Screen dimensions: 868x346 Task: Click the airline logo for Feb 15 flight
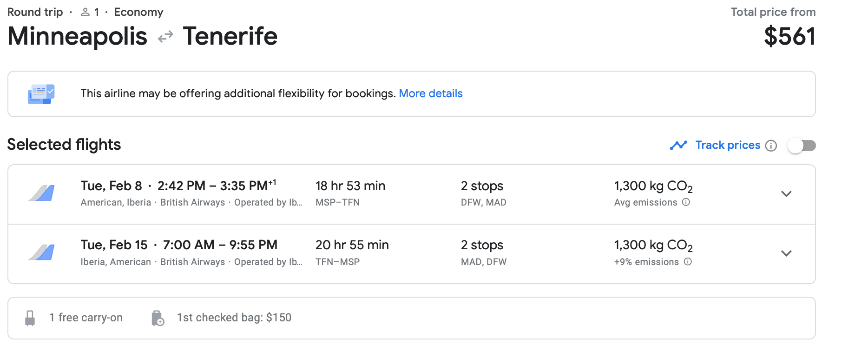[42, 253]
